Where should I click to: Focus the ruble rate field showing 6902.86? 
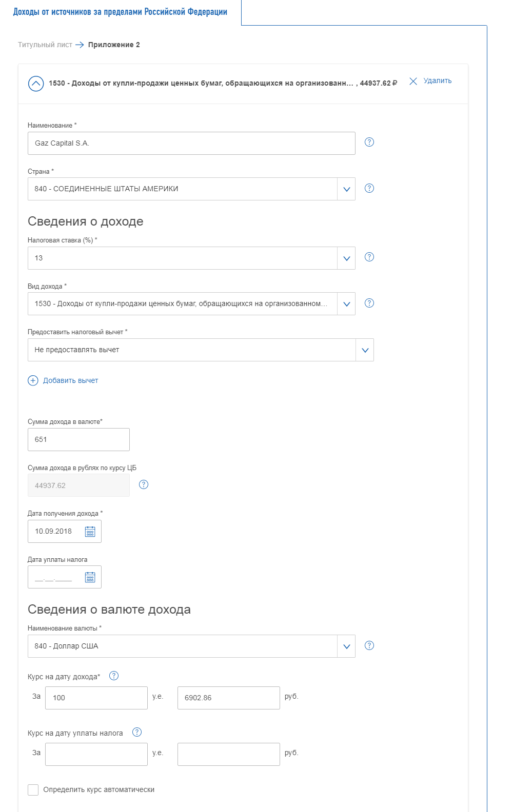(229, 698)
